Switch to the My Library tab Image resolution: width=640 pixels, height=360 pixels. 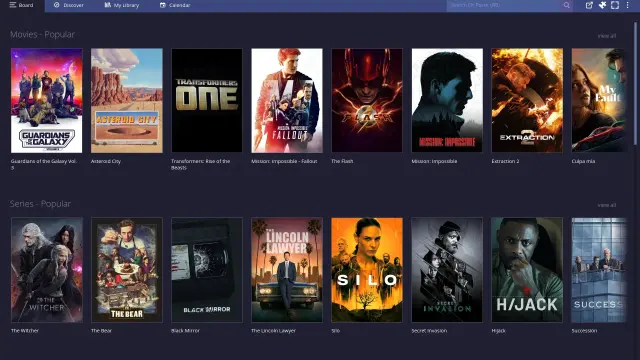pos(122,5)
